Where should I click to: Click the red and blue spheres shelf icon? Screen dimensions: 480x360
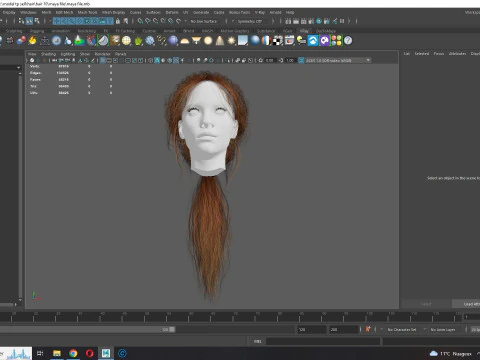21,41
